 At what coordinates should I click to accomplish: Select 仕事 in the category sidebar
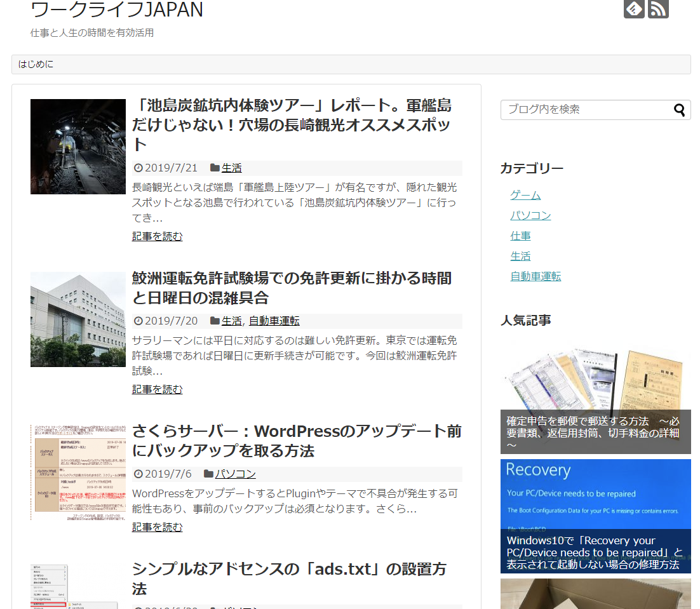click(x=520, y=236)
